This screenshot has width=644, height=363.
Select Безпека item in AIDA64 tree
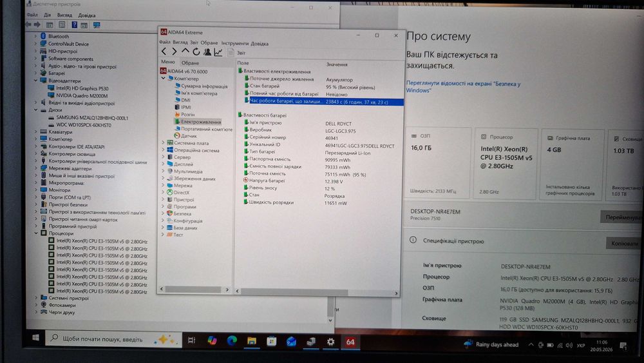tap(182, 214)
